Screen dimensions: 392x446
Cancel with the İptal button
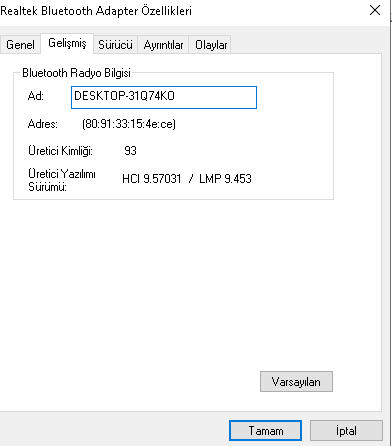coord(346,431)
